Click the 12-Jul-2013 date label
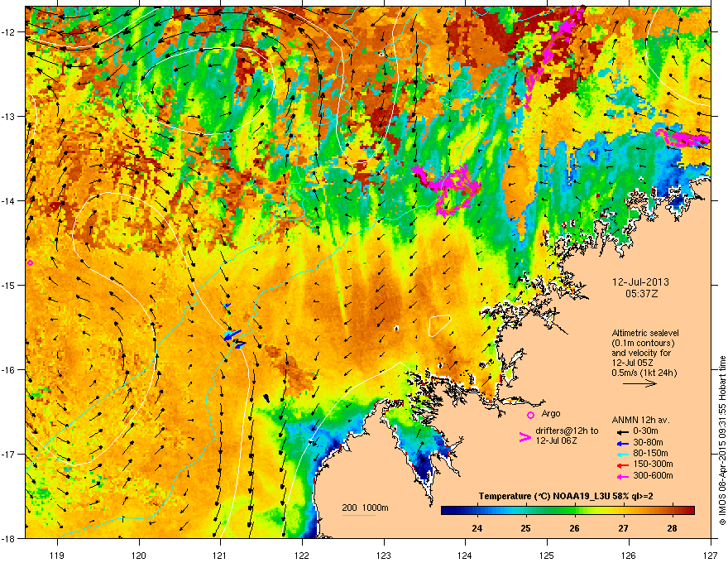Screen dimensions: 728x563 pos(640,282)
